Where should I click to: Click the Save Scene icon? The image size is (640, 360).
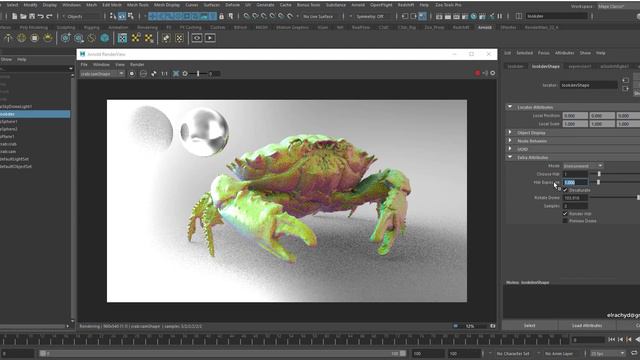pos(32,16)
